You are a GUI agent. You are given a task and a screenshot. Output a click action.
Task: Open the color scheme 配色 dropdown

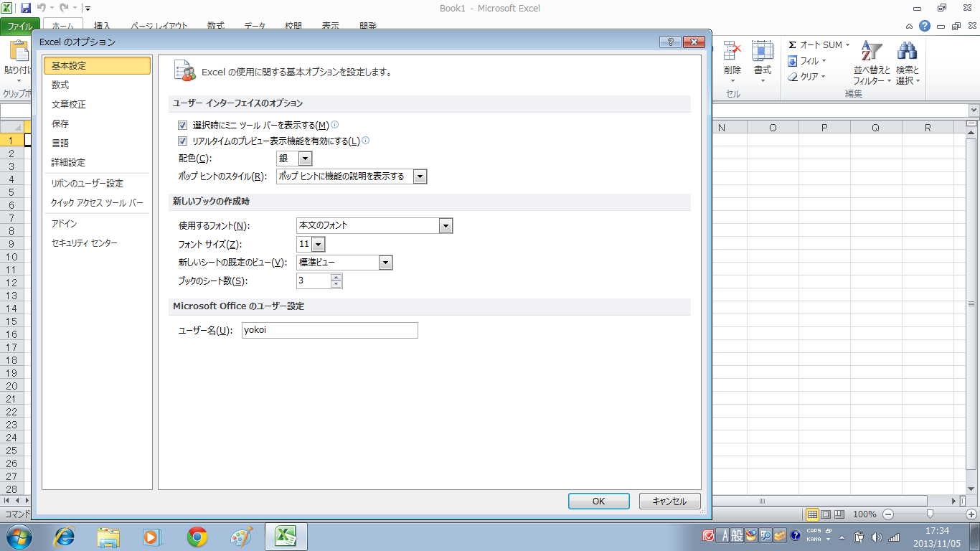(x=305, y=159)
